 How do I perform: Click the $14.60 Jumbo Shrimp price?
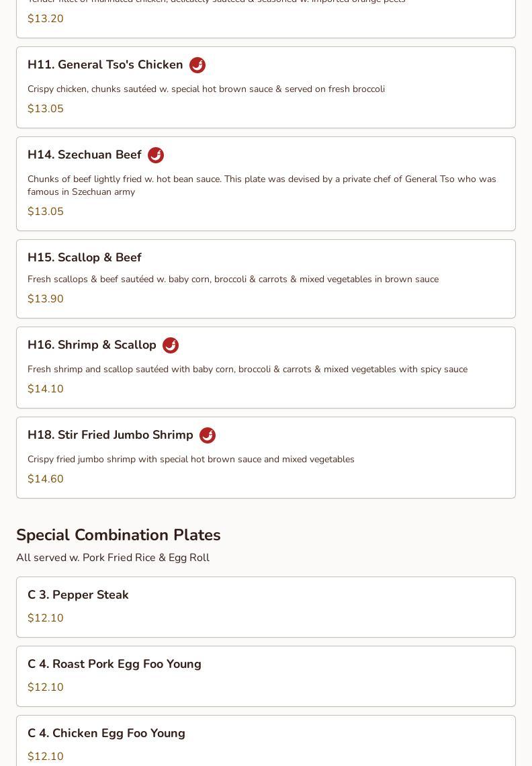pyautogui.click(x=46, y=478)
